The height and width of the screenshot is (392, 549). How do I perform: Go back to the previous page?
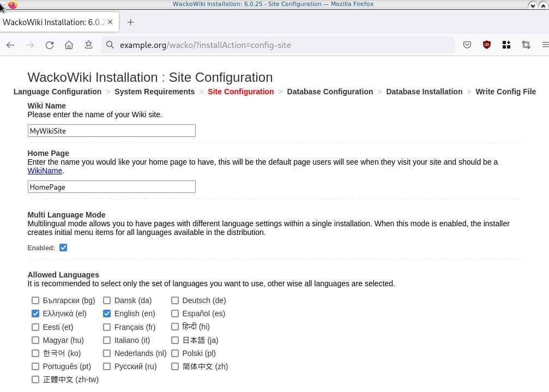[x=10, y=45]
